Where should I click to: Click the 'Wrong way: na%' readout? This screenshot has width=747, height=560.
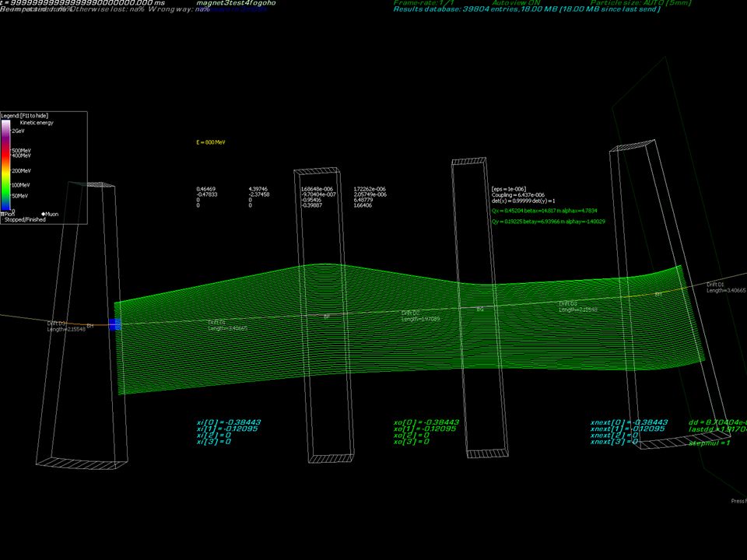pos(178,9)
